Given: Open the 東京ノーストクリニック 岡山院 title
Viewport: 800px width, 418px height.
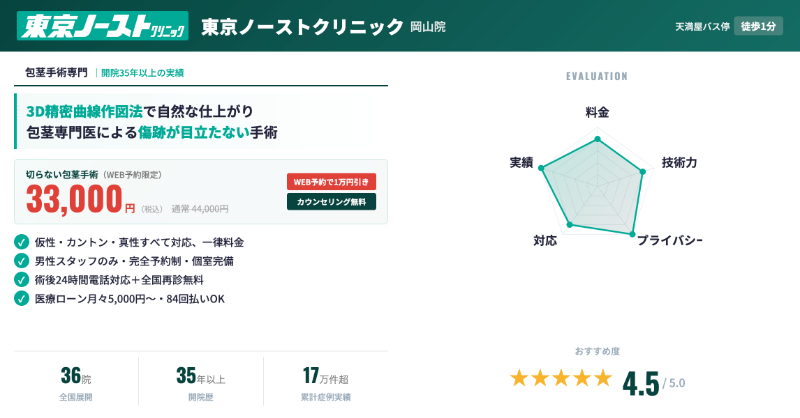Looking at the screenshot, I should click(323, 26).
